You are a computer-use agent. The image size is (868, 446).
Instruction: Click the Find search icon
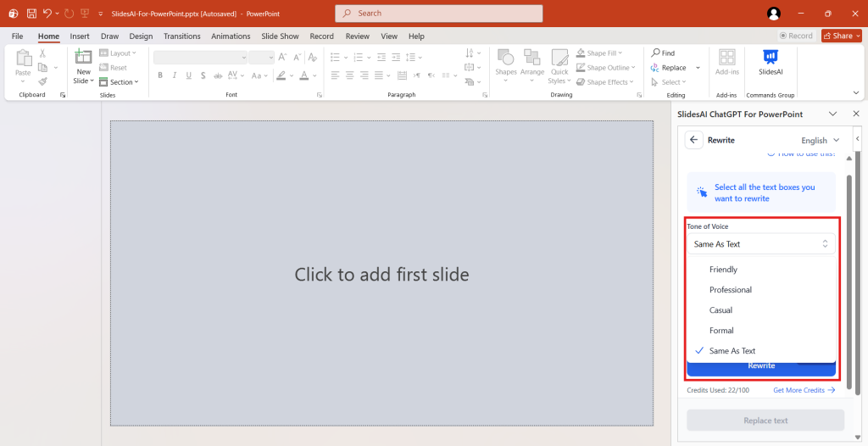[x=655, y=53]
